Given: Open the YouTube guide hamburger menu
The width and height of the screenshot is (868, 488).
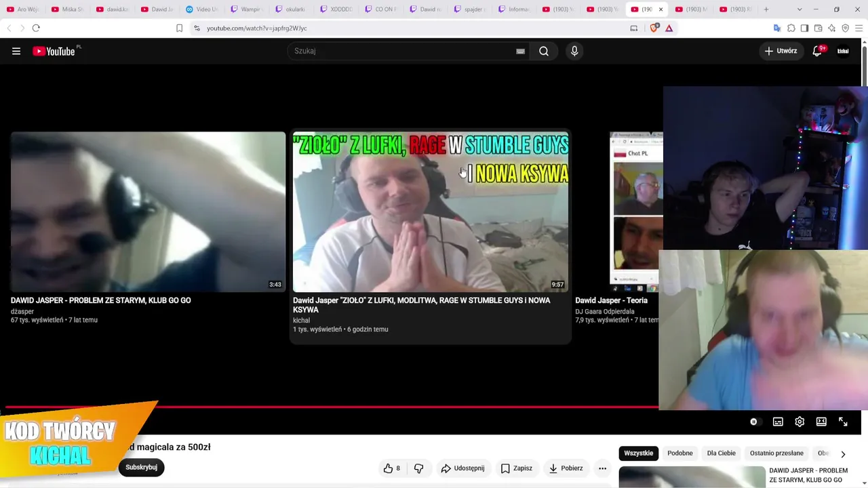Looking at the screenshot, I should [16, 51].
